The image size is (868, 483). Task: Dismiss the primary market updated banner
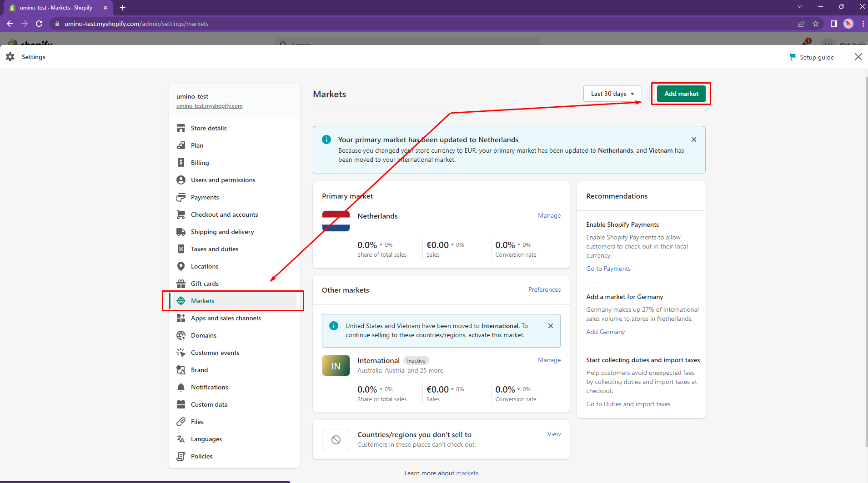pos(693,139)
